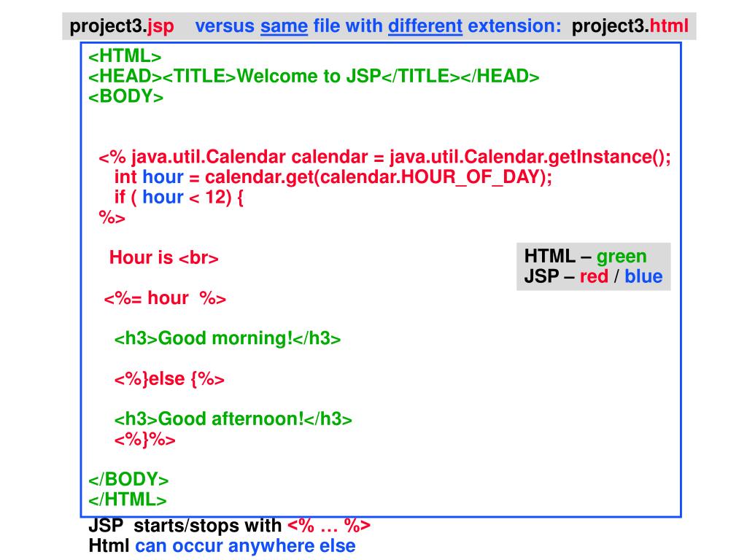This screenshot has height=560, width=747.
Task: Click the "<%}else {%>" line
Action: coord(169,379)
